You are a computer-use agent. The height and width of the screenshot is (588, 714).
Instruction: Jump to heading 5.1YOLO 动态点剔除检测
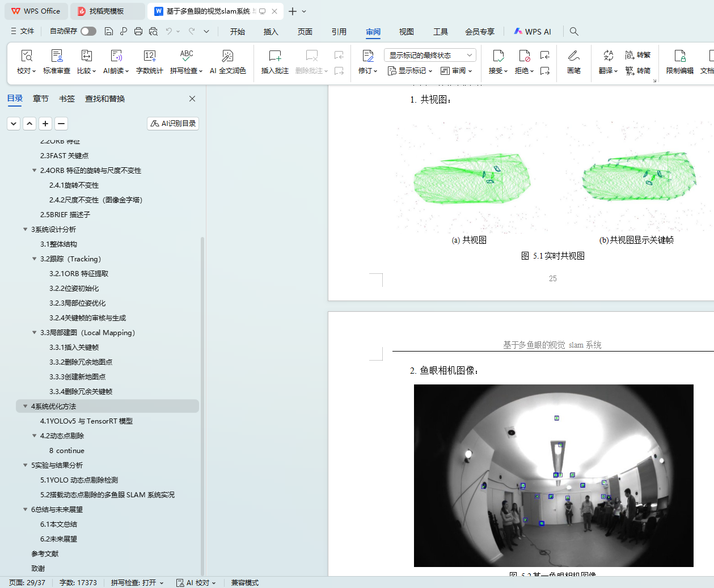79,480
